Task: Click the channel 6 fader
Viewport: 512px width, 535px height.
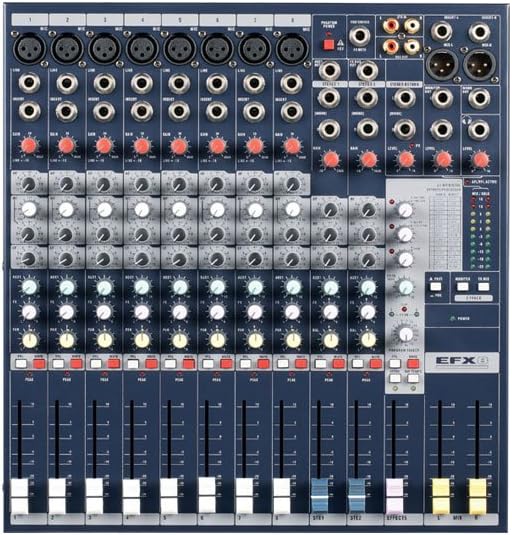Action: (207, 496)
